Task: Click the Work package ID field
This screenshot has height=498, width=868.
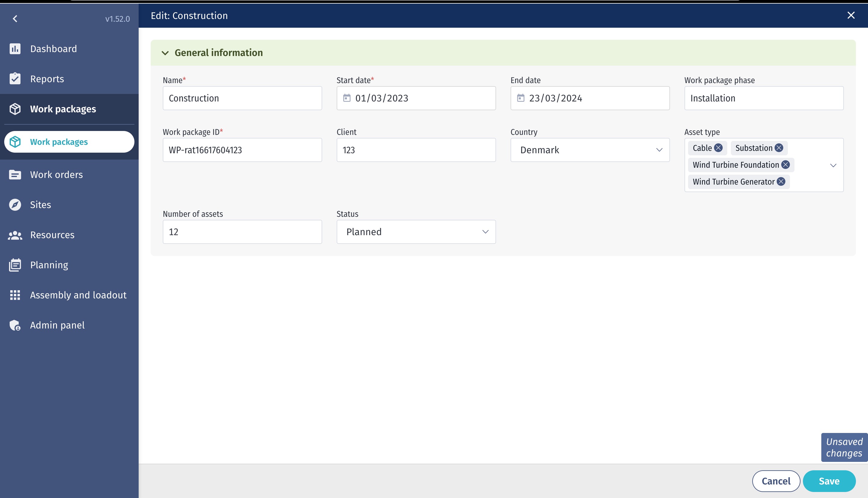Action: (242, 150)
